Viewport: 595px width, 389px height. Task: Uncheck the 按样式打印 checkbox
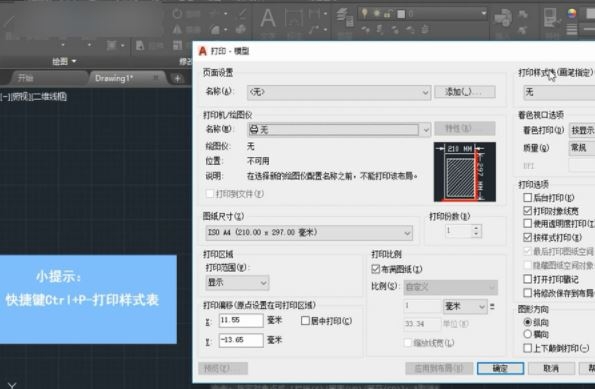pos(527,238)
